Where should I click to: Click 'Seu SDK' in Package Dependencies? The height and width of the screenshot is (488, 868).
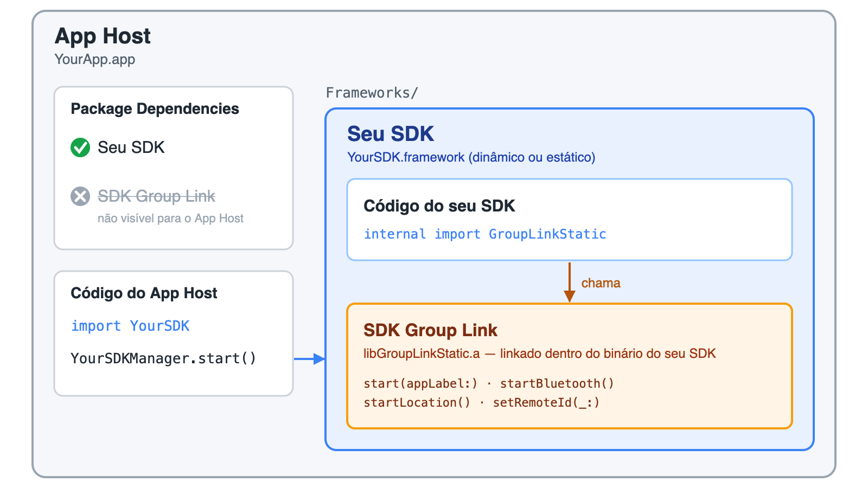pos(131,147)
